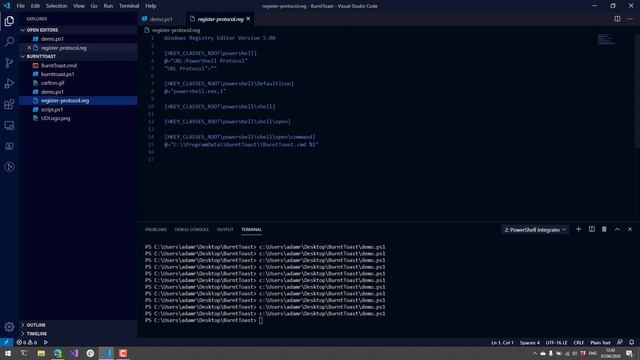The height and width of the screenshot is (360, 640).
Task: Open the Remote Explorer view
Action: click(x=9, y=125)
